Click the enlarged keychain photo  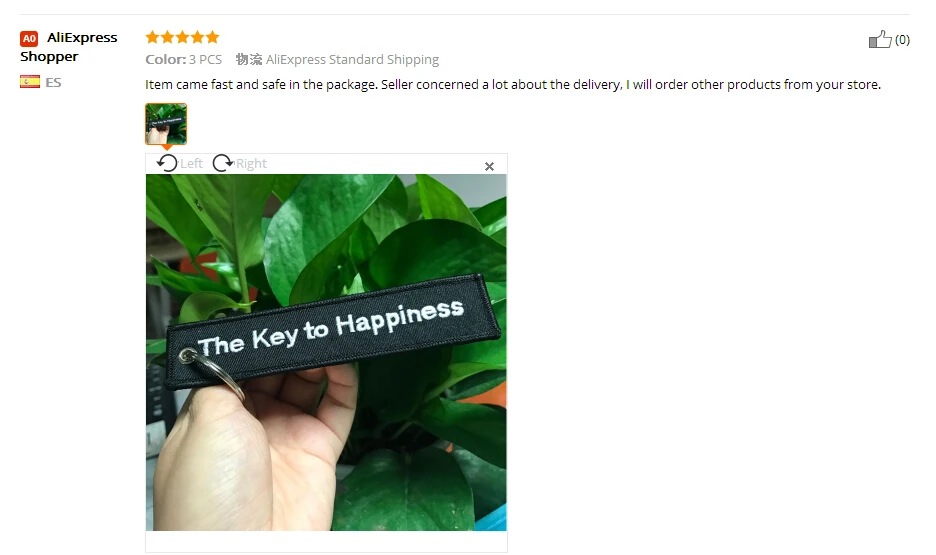pos(326,352)
